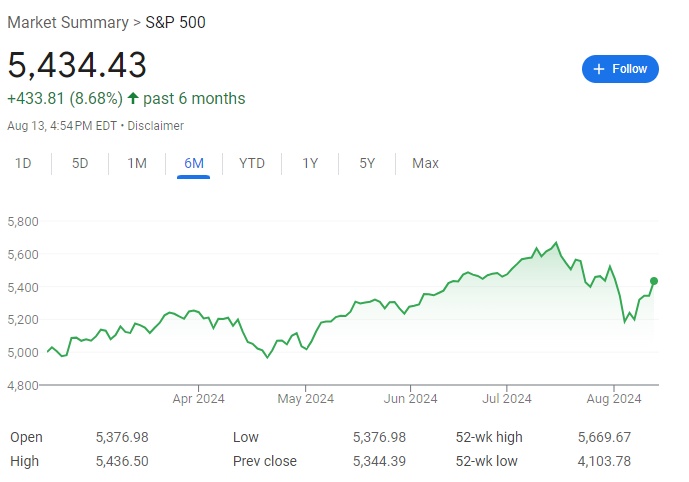The image size is (689, 482).
Task: Click the 5,434.43 index price
Action: click(77, 65)
